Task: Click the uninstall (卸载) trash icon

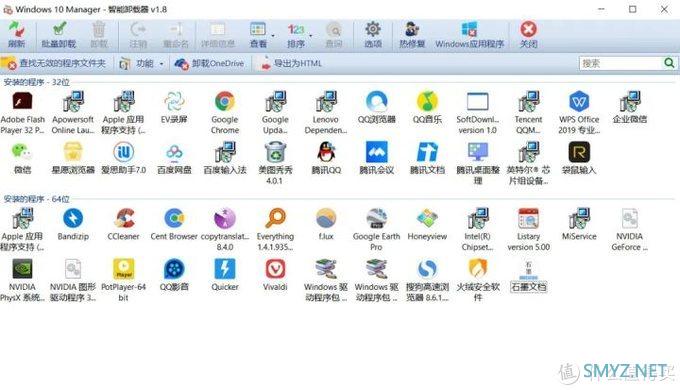Action: tap(99, 29)
